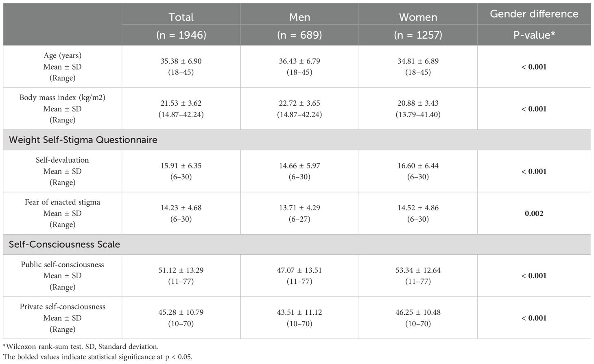Click the Gender difference header cell
Screen dimensions: 594x364
click(x=534, y=14)
